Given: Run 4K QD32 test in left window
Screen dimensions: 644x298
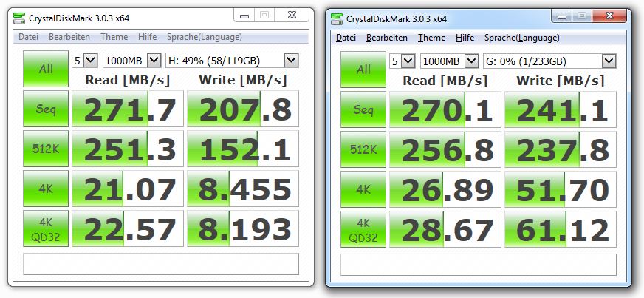Looking at the screenshot, I should pyautogui.click(x=46, y=228).
